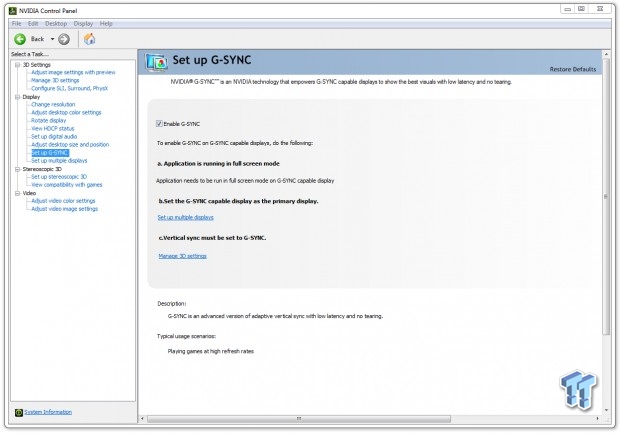Select View compatibility with games
The width and height of the screenshot is (620, 434).
(x=66, y=185)
